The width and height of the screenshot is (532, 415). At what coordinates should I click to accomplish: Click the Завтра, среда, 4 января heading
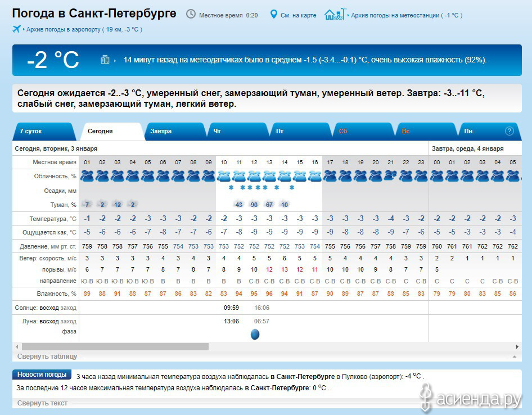pyautogui.click(x=467, y=148)
